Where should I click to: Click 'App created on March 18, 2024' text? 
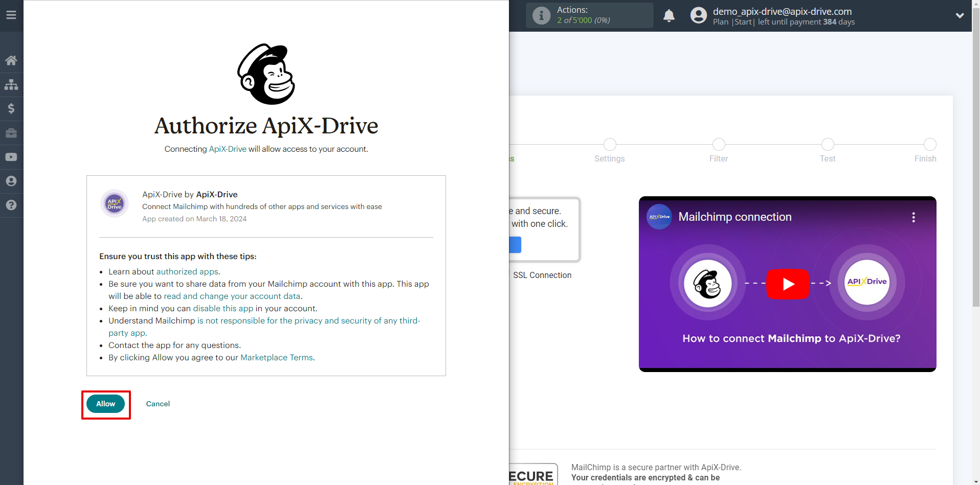pyautogui.click(x=194, y=219)
